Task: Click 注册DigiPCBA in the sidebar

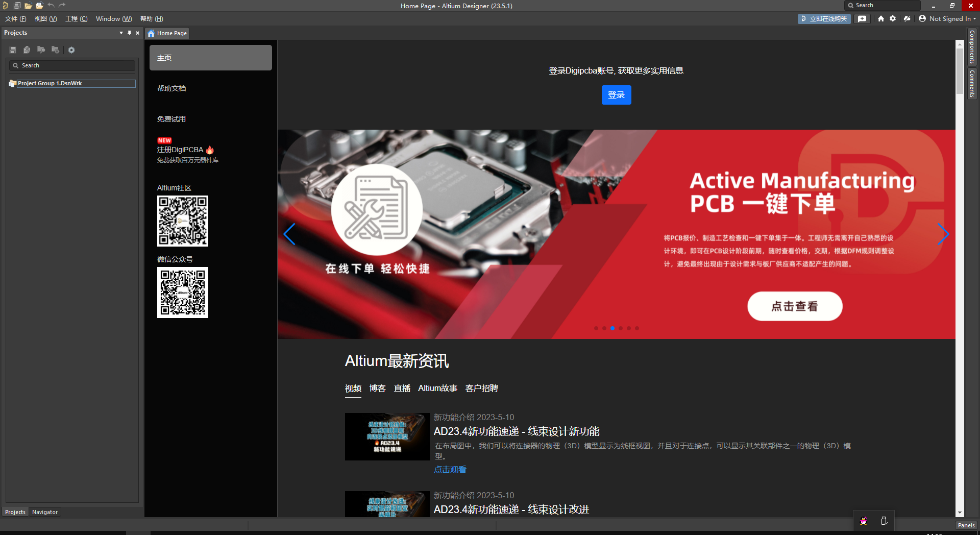Action: pos(180,150)
